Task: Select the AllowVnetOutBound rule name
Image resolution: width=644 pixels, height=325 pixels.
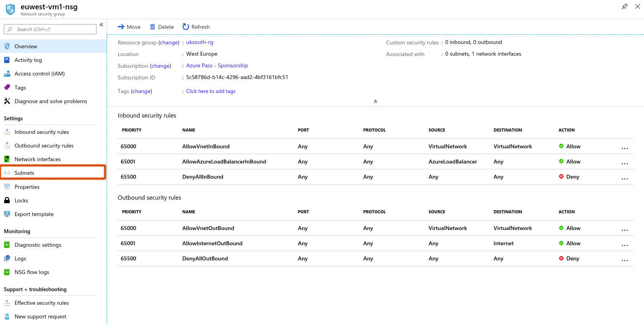Action: pyautogui.click(x=208, y=228)
